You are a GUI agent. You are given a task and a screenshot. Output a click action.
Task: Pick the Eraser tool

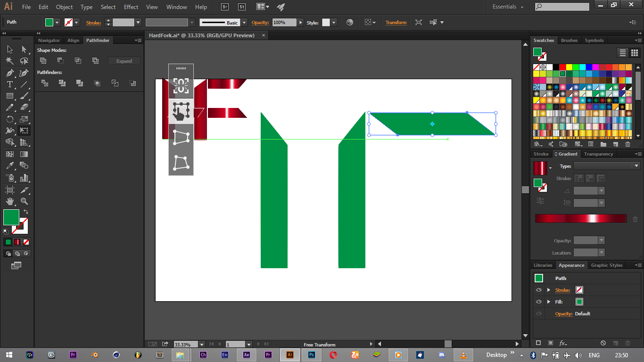(x=24, y=107)
